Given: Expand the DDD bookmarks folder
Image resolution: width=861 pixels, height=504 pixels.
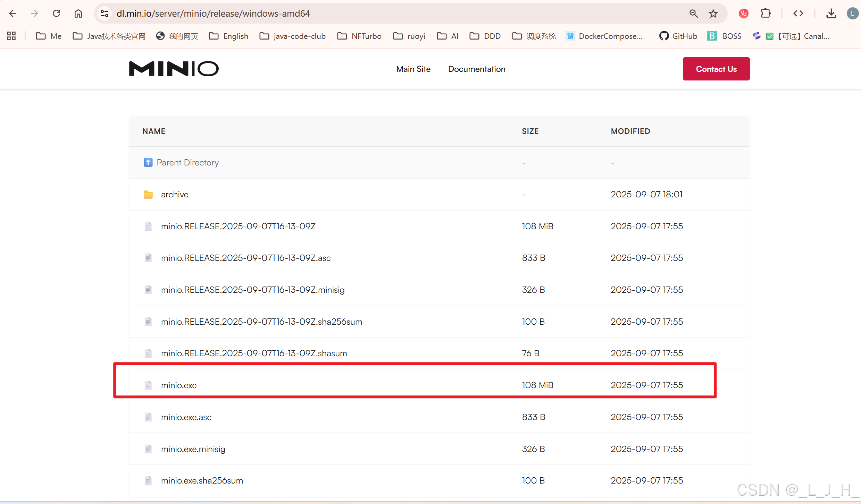Looking at the screenshot, I should pyautogui.click(x=485, y=36).
